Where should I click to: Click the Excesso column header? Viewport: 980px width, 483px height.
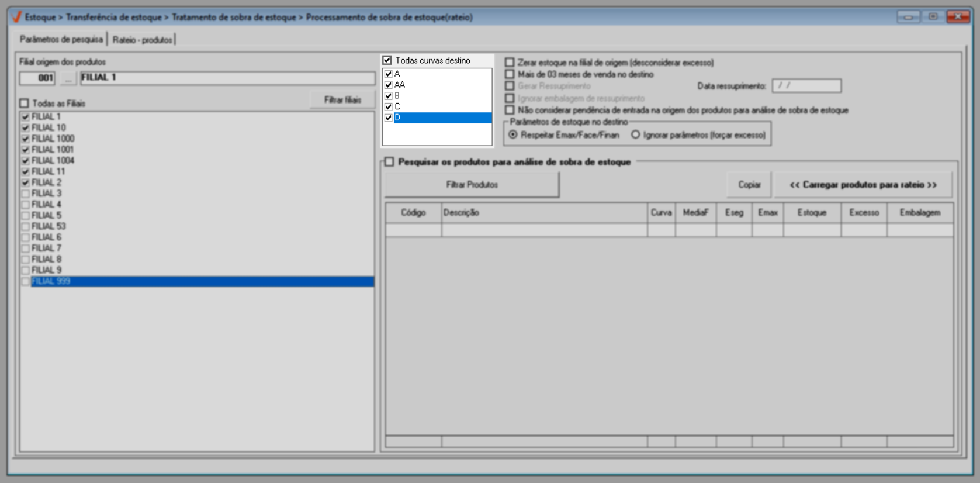(x=864, y=213)
